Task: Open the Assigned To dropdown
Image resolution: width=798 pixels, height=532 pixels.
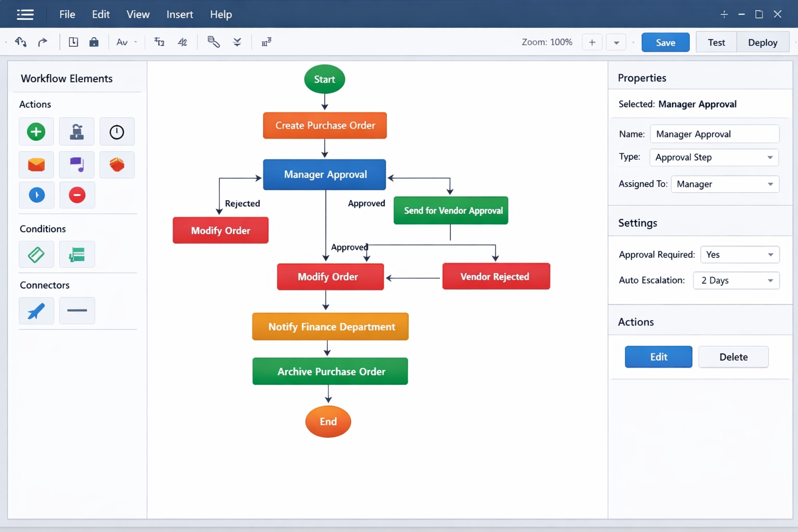Action: (x=725, y=184)
